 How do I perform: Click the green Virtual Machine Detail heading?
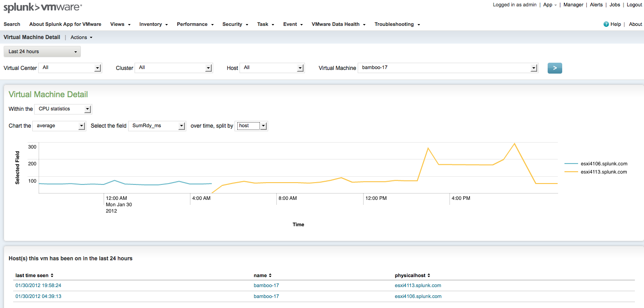[48, 94]
